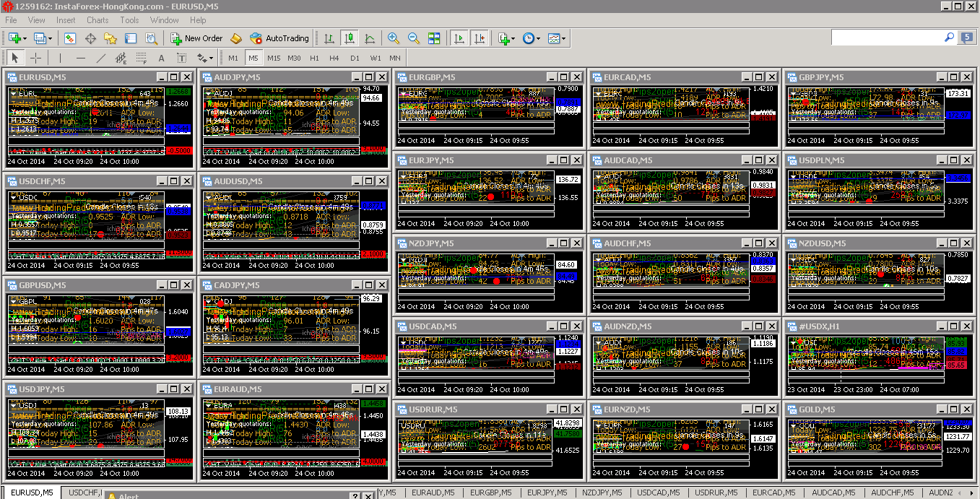The image size is (980, 499).
Task: Select the Cursor arrow tool
Action: [15, 58]
